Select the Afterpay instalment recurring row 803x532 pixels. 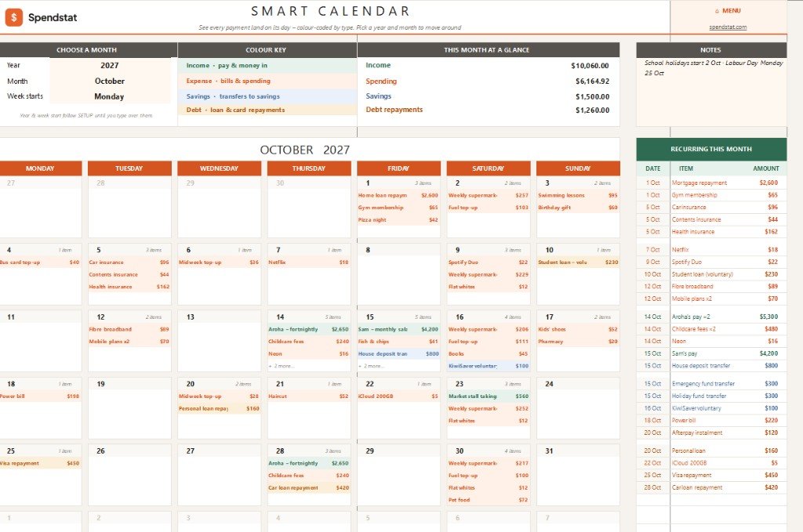(711, 432)
